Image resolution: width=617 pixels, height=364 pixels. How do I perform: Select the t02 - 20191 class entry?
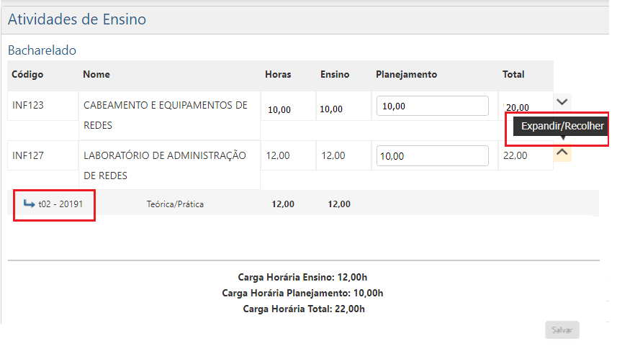(x=60, y=204)
